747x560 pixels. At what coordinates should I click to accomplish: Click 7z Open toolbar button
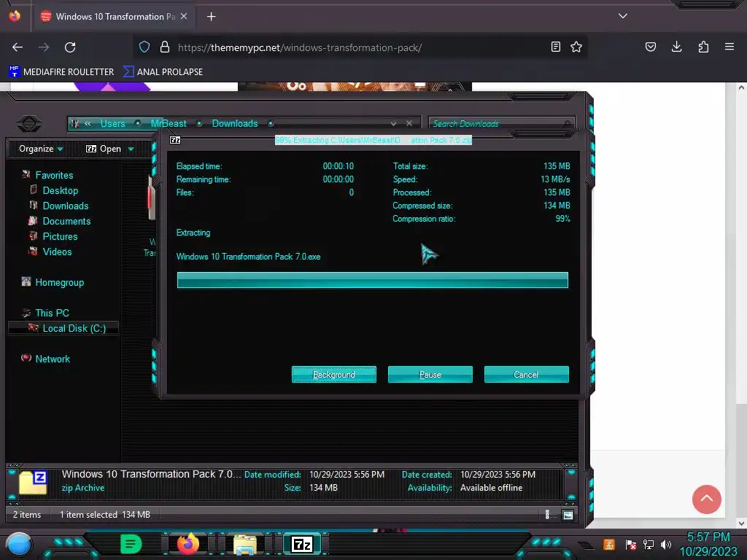click(104, 149)
